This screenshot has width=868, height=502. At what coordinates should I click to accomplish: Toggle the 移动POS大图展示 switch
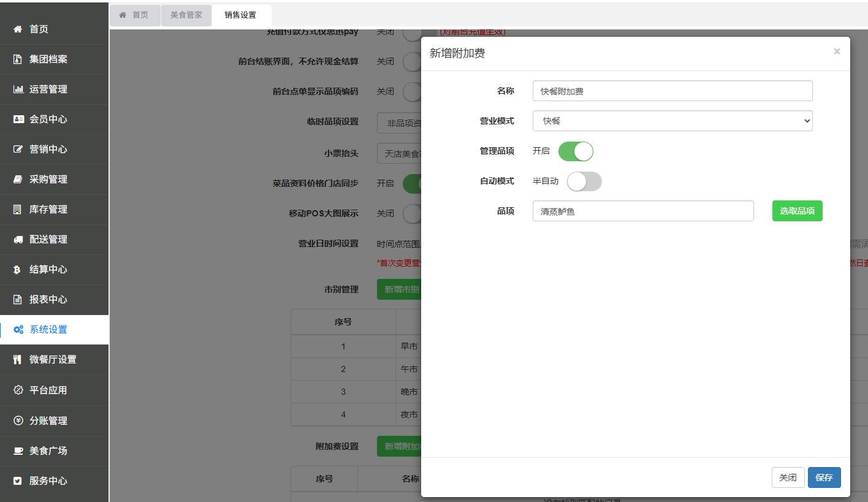coord(412,213)
